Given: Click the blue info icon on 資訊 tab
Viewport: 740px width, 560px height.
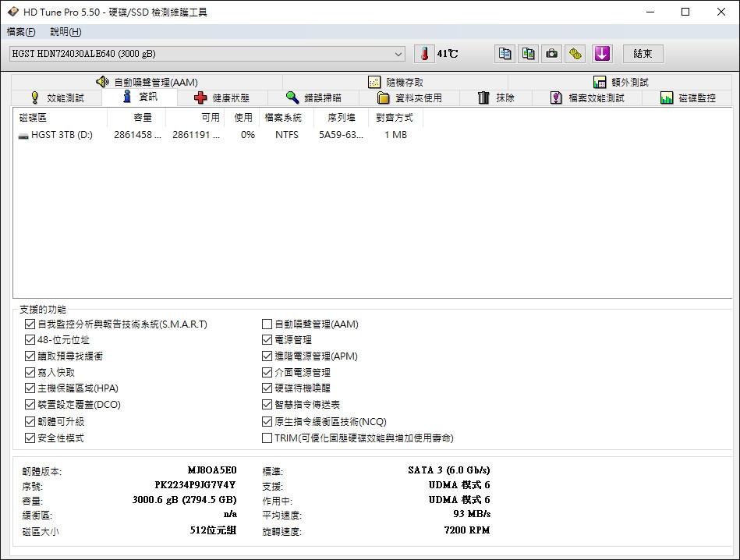Looking at the screenshot, I should [126, 97].
